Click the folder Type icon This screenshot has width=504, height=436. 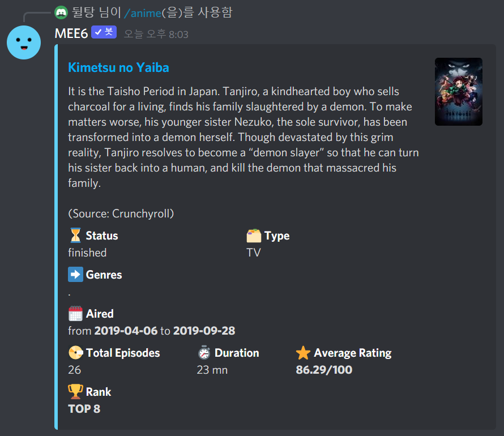254,236
